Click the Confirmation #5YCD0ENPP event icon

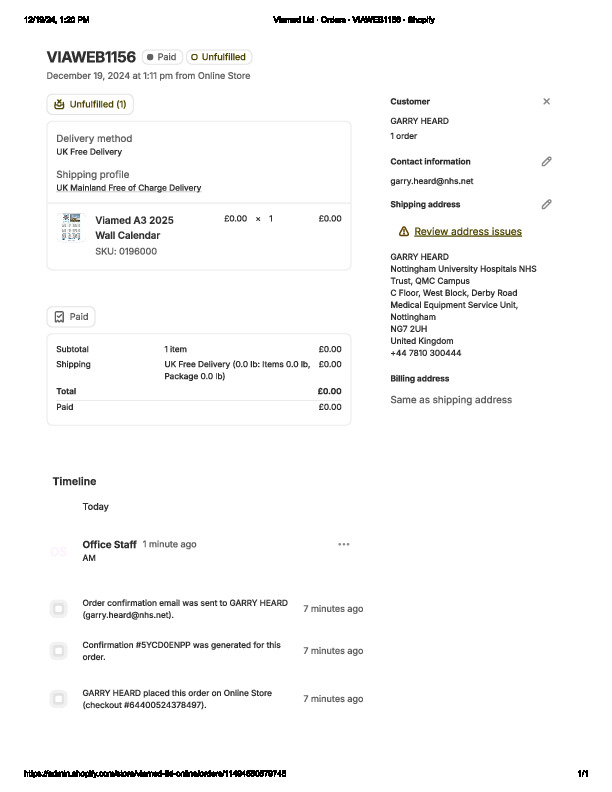pos(59,651)
